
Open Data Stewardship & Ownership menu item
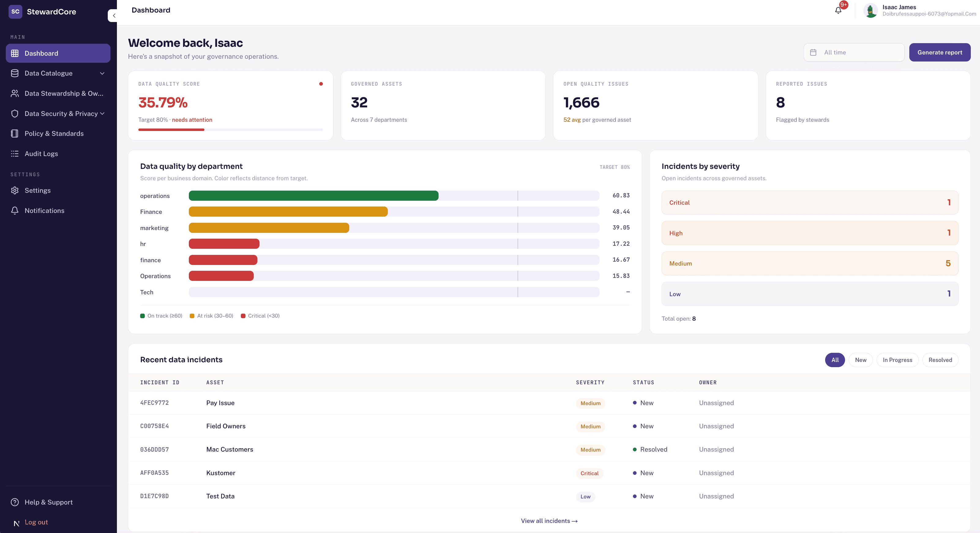click(x=58, y=94)
